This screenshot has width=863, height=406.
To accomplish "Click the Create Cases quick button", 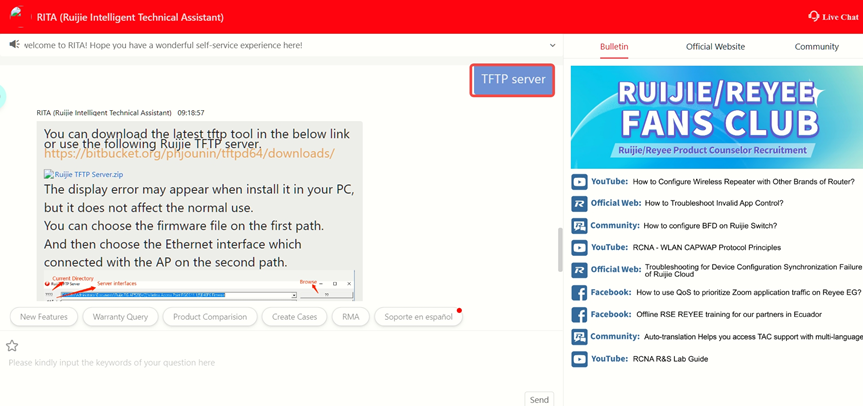I will [x=294, y=317].
